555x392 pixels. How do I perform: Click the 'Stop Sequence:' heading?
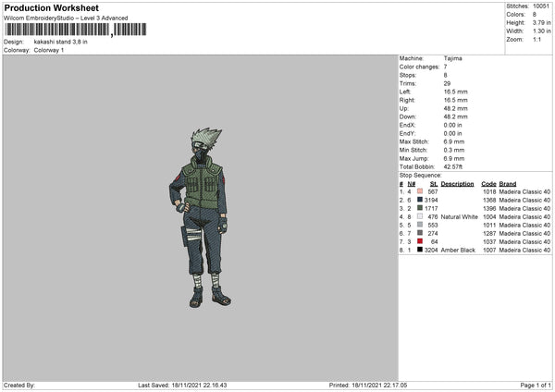pyautogui.click(x=421, y=176)
